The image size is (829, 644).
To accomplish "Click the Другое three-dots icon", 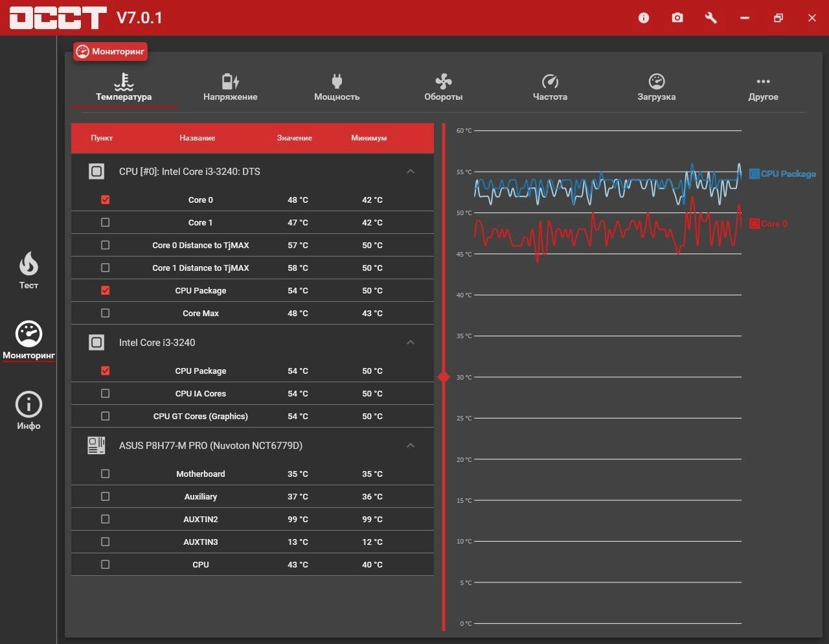I will click(x=763, y=82).
